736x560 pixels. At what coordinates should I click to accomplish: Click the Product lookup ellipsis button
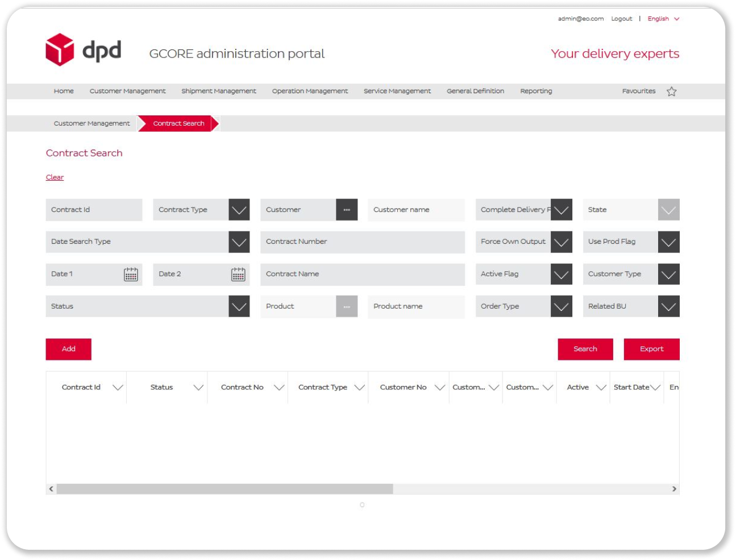tap(347, 306)
